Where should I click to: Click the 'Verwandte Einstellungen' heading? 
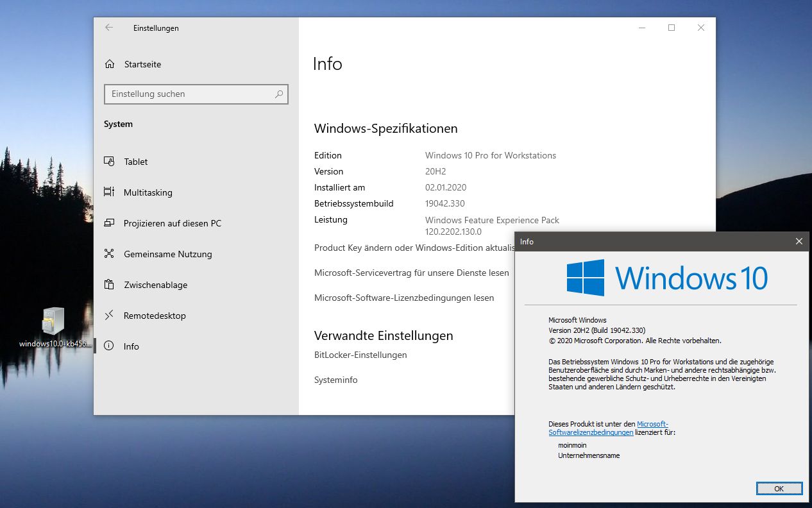click(x=384, y=335)
